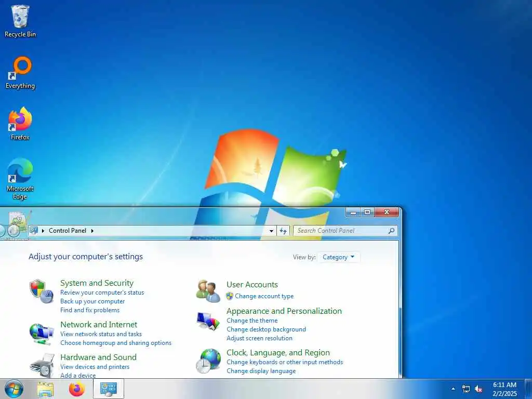Click the System and Security shield icon
Viewport: 532px width, 399px height.
tap(42, 291)
